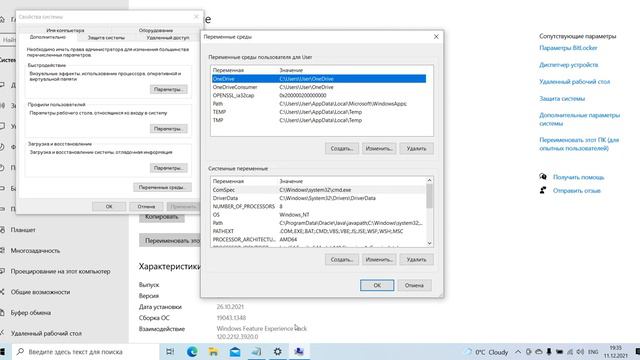Open Защита системы link in related settings
640x360 pixels.
(x=562, y=98)
